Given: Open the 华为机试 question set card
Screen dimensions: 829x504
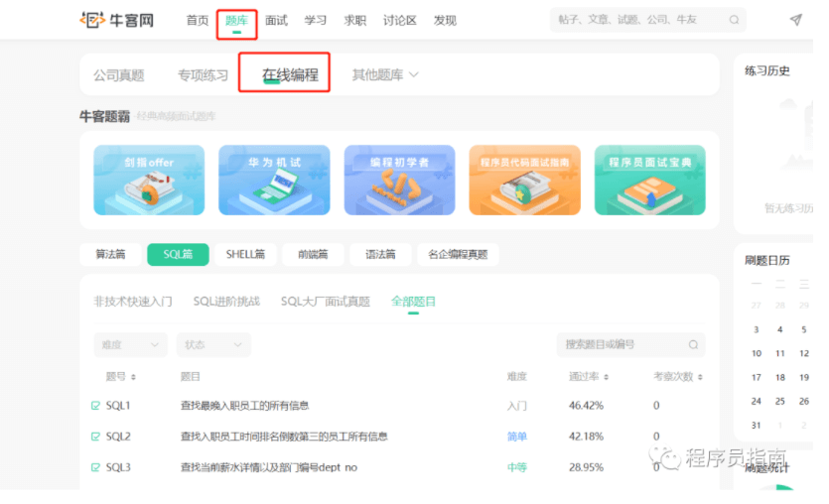Looking at the screenshot, I should [274, 180].
